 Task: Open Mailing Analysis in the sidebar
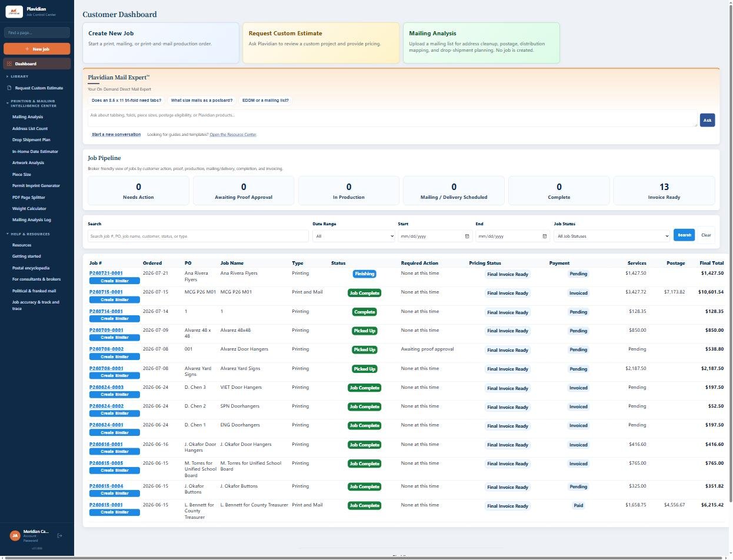(28, 116)
